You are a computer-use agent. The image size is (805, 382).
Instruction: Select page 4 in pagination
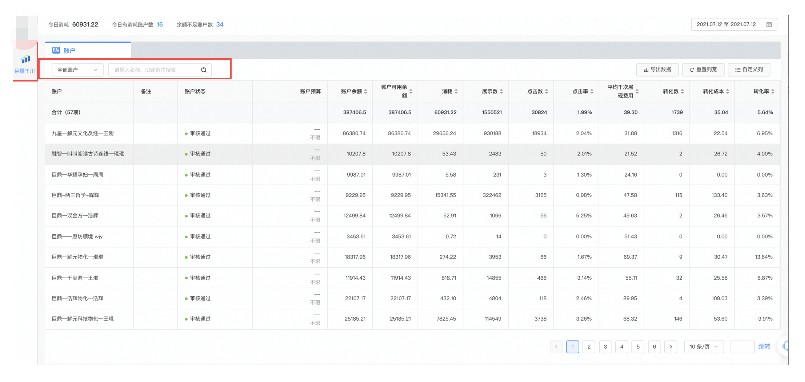[x=622, y=347]
